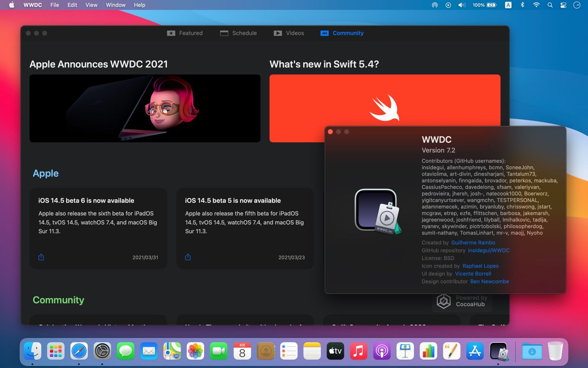Viewport: 588px width, 368px height.
Task: Open the Window menu
Action: [x=115, y=5]
